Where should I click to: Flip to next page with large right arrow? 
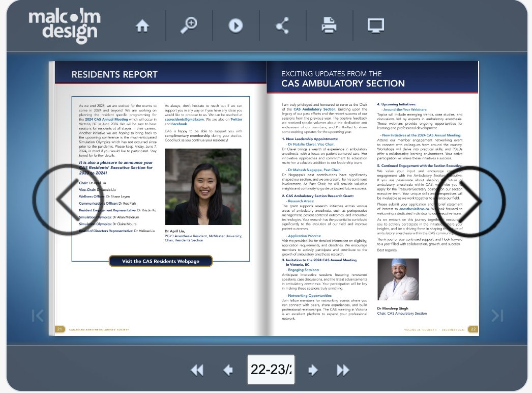tap(471, 201)
